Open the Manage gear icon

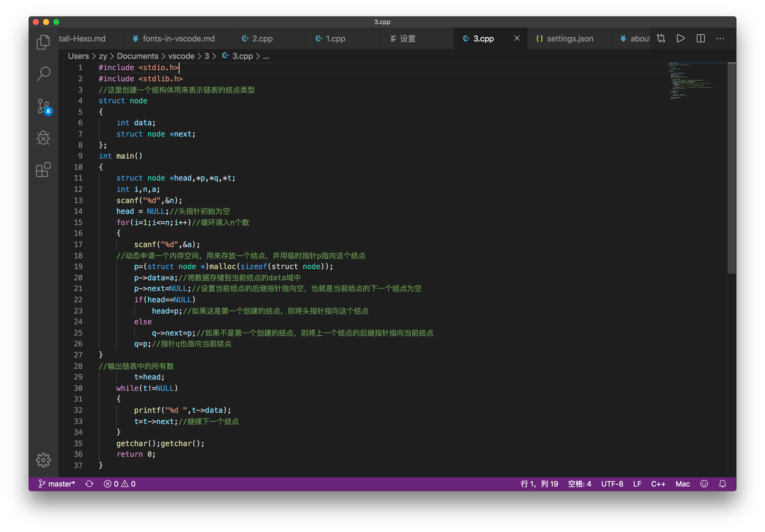[43, 460]
